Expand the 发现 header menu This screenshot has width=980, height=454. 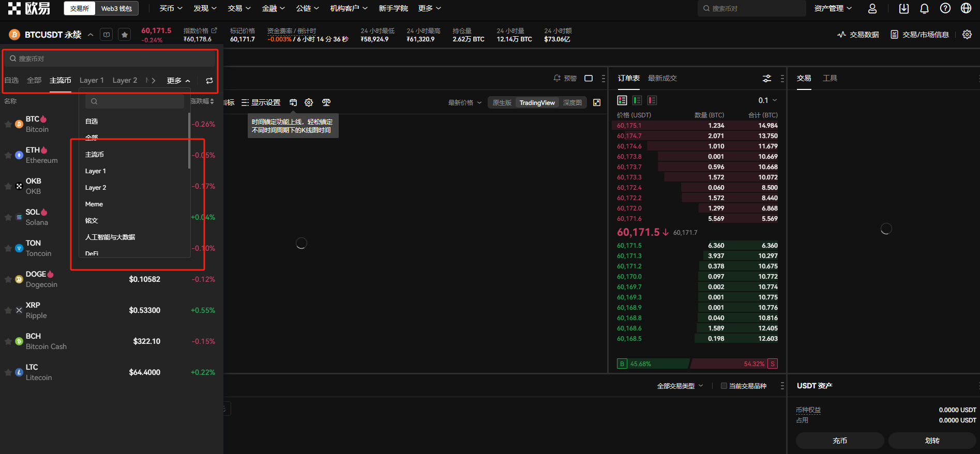205,8
